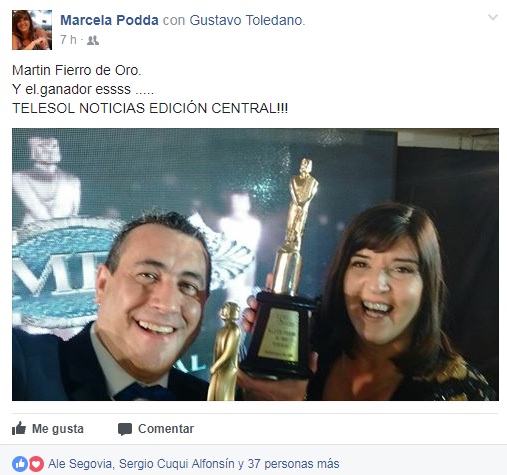Open Marcela Podda's profile name link
The image size is (507, 475).
coord(109,20)
